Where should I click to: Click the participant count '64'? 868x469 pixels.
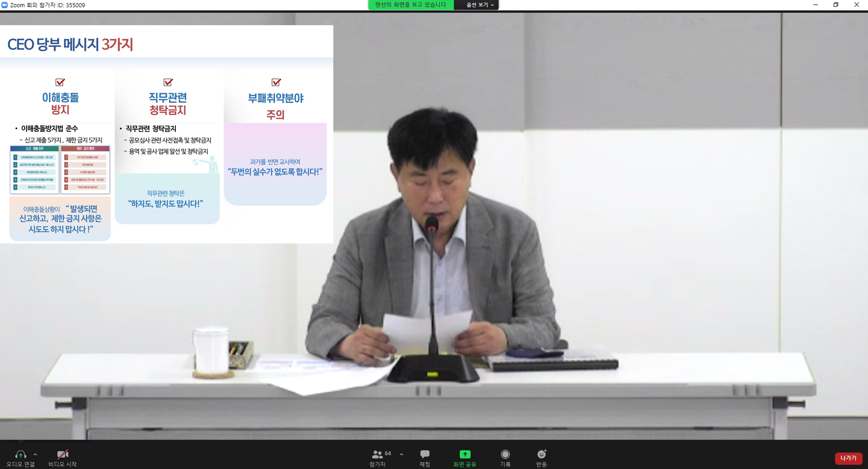(388, 453)
